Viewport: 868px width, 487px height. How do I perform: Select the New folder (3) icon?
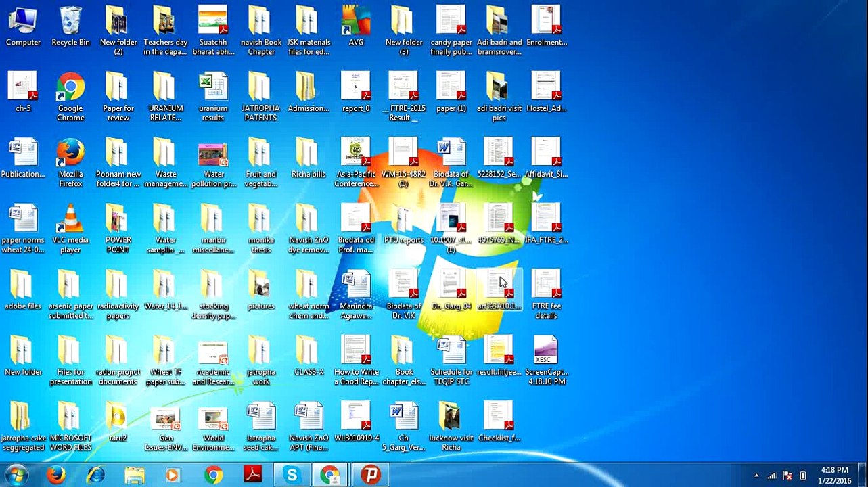404,31
